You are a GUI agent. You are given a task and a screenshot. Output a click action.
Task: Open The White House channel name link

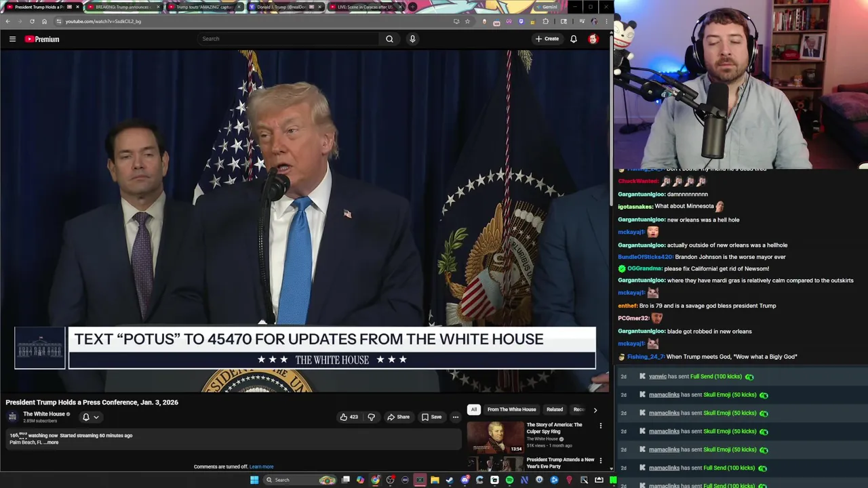[44, 414]
